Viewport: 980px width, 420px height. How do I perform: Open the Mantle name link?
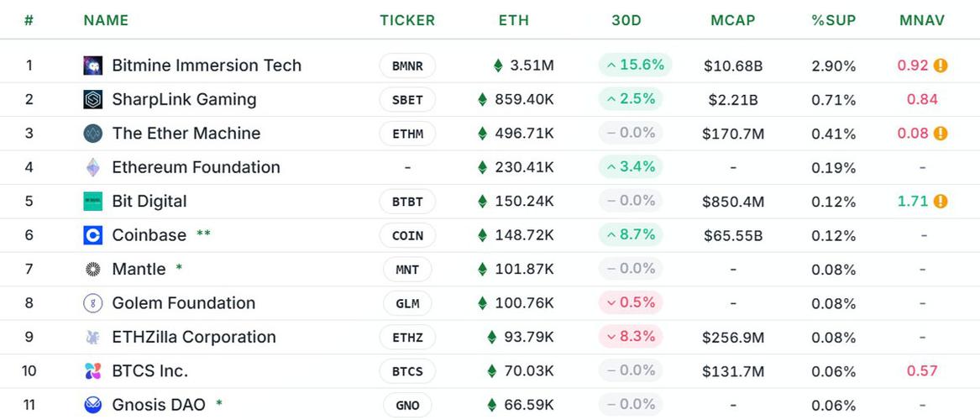(x=139, y=270)
